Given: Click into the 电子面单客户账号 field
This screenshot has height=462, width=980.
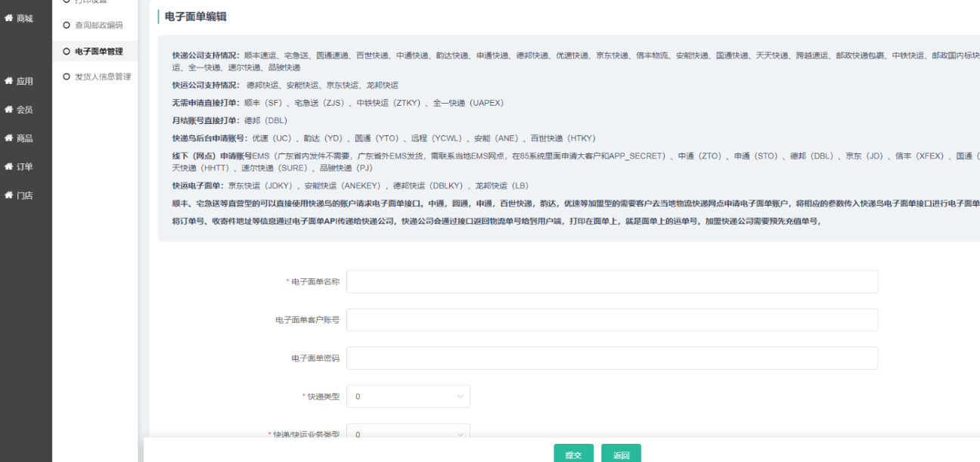Looking at the screenshot, I should (x=611, y=320).
